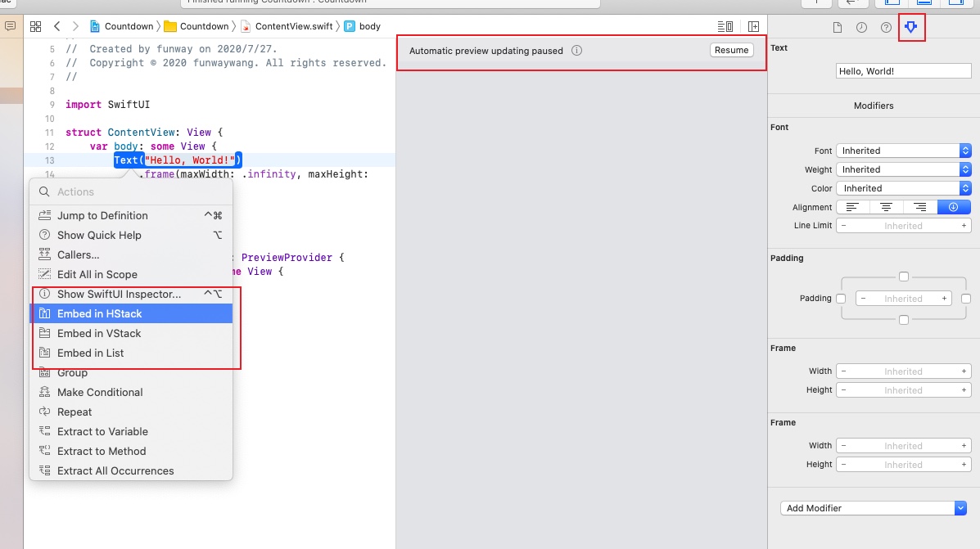Screen dimensions: 980x549
Task: Open the File inspector icon
Action: coord(837,28)
